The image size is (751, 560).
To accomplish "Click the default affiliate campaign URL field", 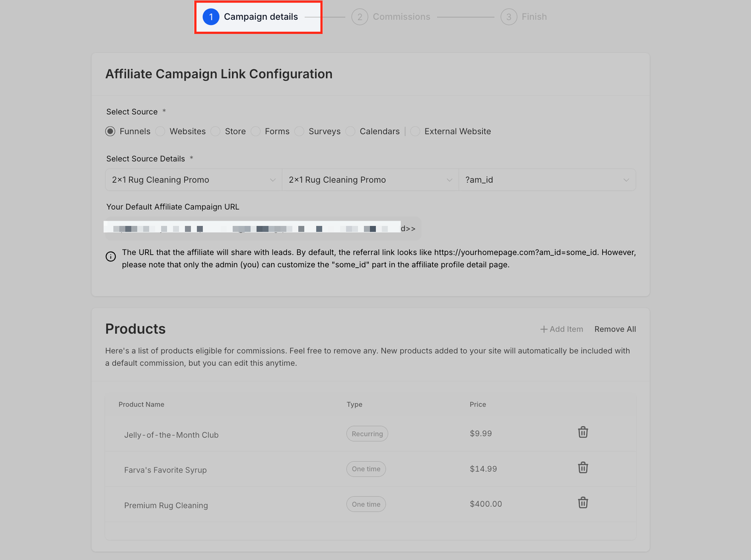I will (263, 228).
